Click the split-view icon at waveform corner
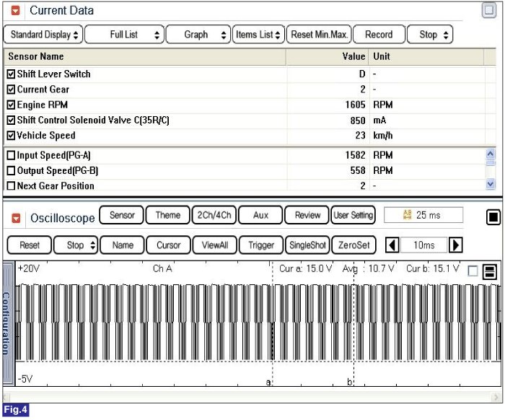This screenshot has height=420, width=505. coord(488,271)
